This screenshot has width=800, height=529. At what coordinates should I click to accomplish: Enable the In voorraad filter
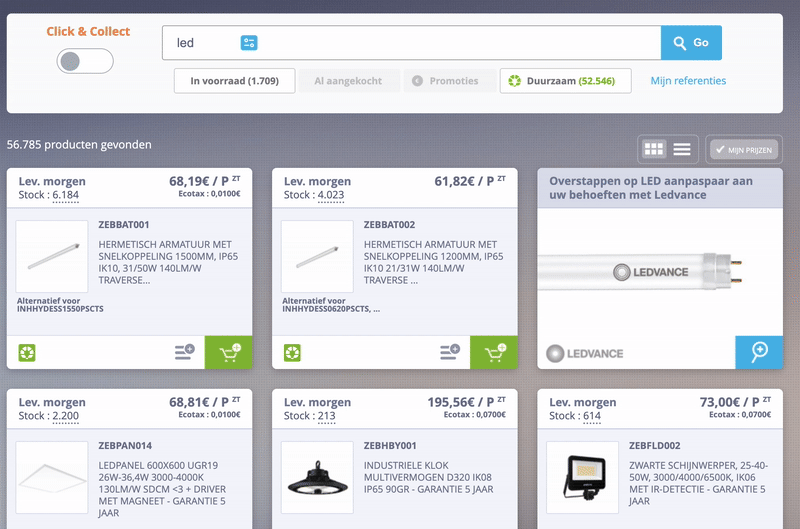(235, 81)
